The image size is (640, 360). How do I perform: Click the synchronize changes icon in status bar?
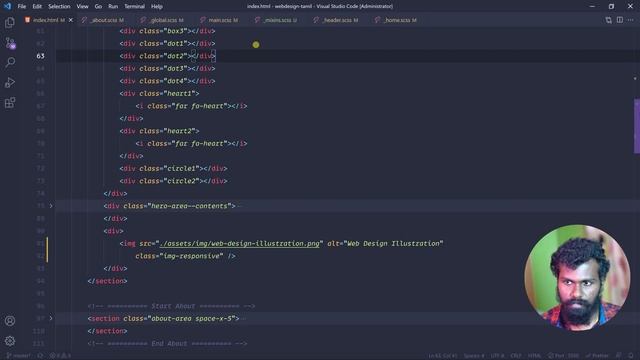point(40,356)
